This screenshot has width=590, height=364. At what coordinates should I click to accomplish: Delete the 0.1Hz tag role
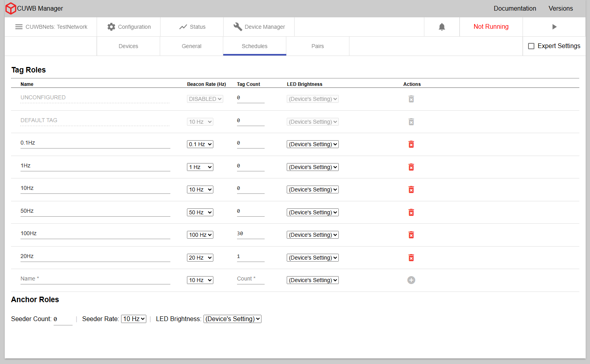(411, 144)
